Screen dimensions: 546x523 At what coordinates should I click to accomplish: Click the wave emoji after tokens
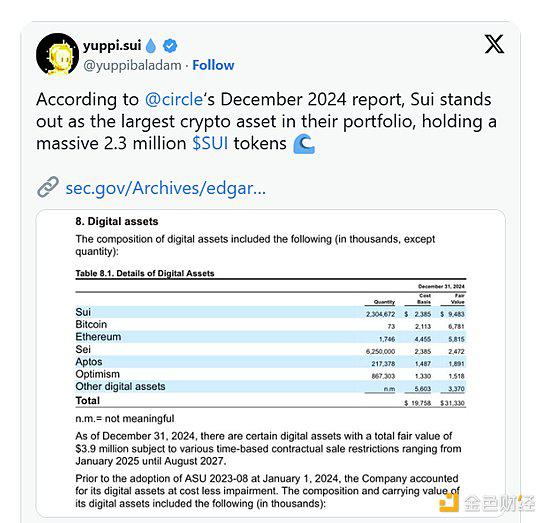pyautogui.click(x=304, y=144)
